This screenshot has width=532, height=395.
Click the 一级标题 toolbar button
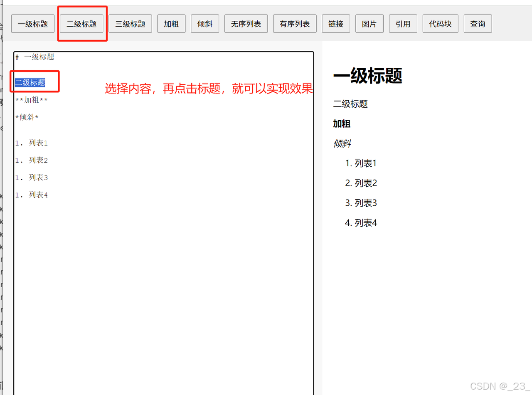(x=33, y=24)
